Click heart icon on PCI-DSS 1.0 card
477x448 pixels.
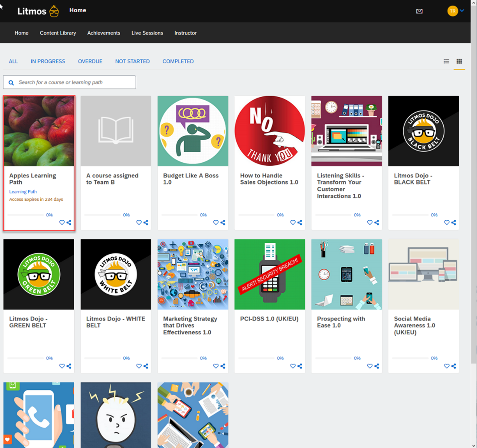tap(293, 366)
